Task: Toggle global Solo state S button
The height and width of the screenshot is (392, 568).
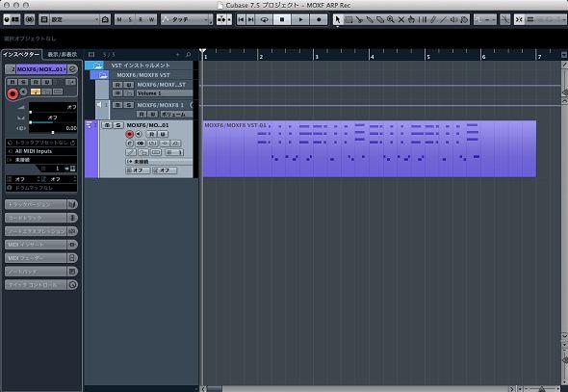Action: (x=130, y=19)
